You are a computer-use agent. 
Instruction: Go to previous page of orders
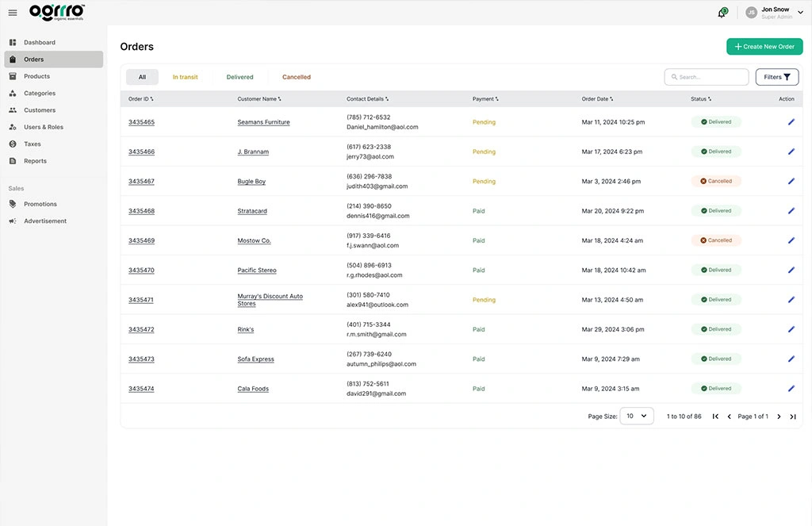point(730,417)
